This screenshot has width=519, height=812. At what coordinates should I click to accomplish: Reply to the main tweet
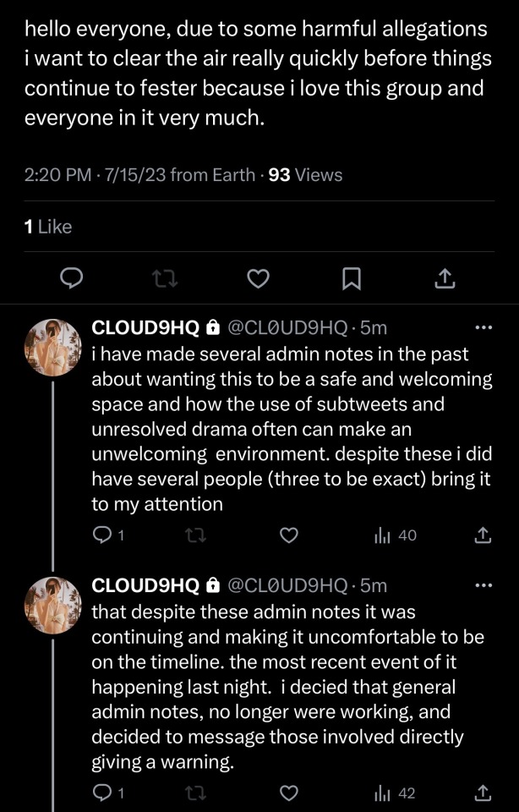click(74, 277)
